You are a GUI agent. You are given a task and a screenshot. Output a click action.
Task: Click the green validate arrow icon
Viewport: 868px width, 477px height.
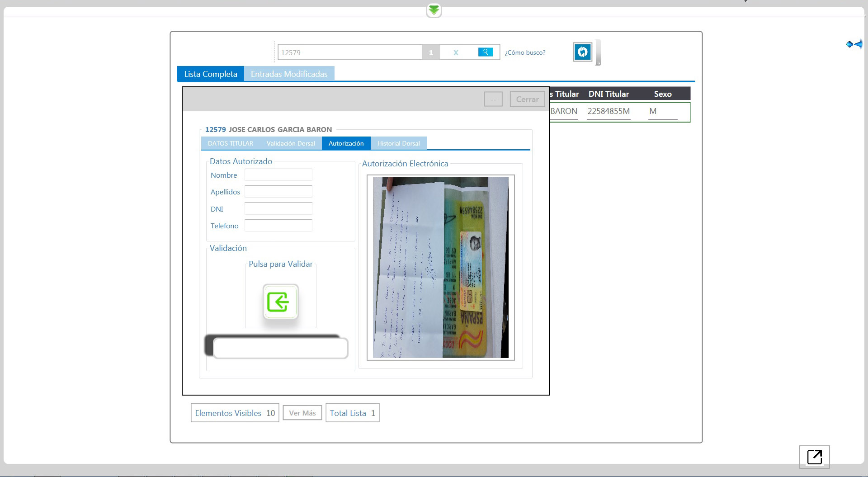[280, 302]
